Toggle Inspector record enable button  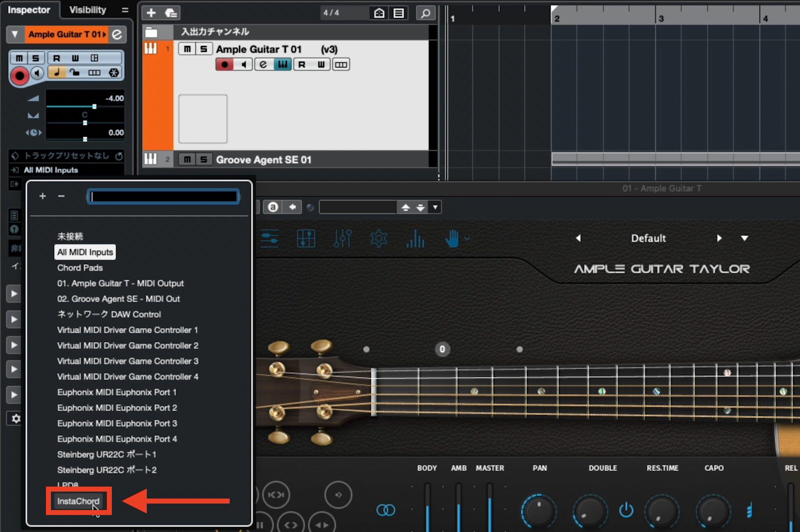20,76
